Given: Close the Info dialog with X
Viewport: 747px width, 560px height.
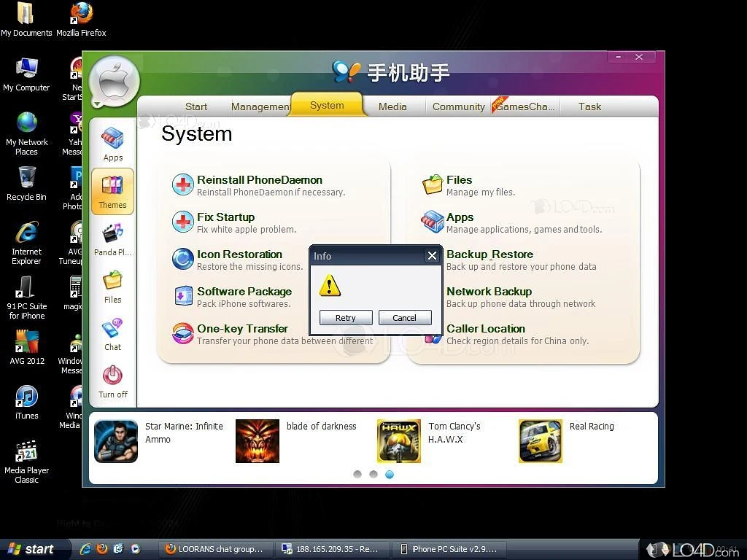Looking at the screenshot, I should click(x=432, y=256).
